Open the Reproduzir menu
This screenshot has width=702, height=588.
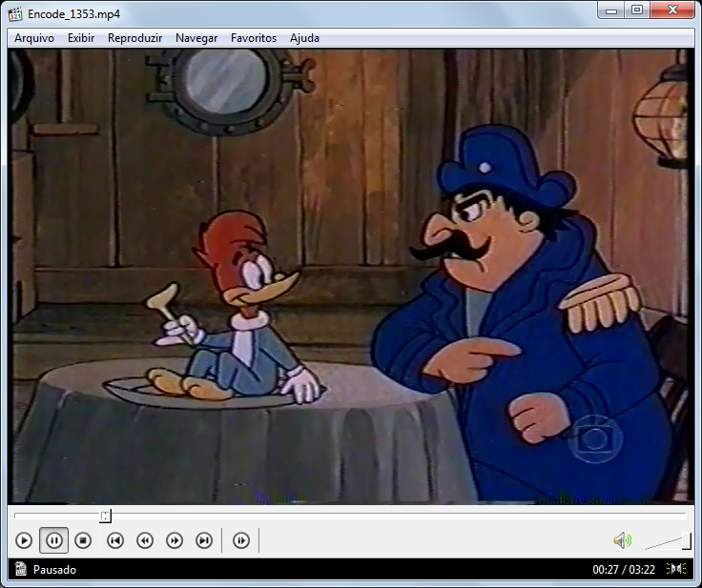pos(134,38)
